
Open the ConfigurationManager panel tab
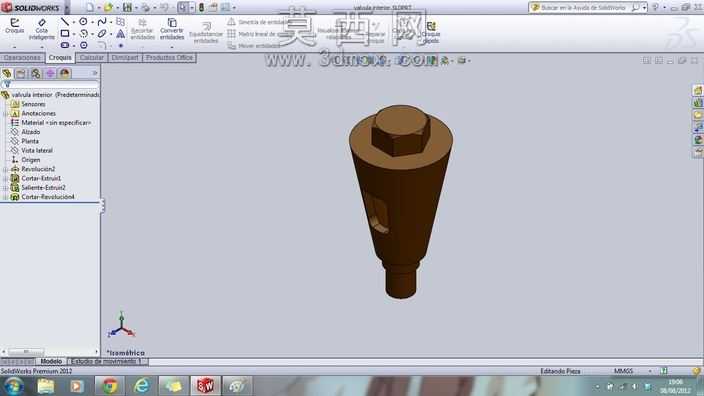[x=35, y=73]
